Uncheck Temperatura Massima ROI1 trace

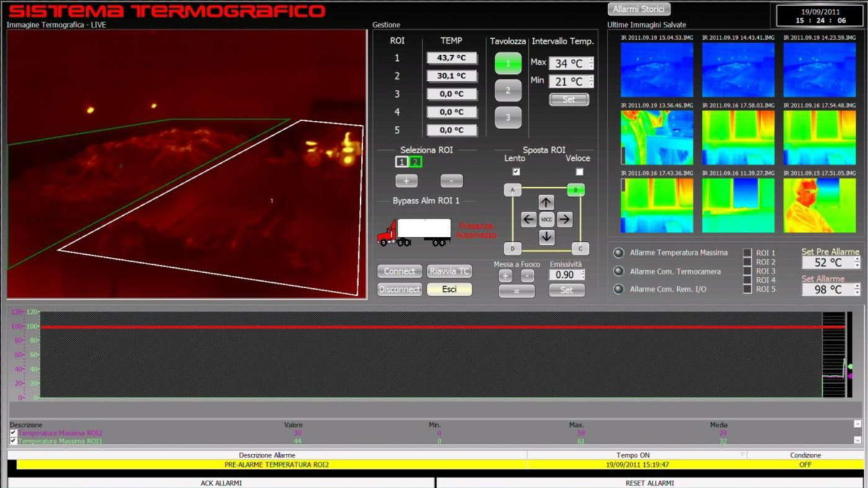14,441
